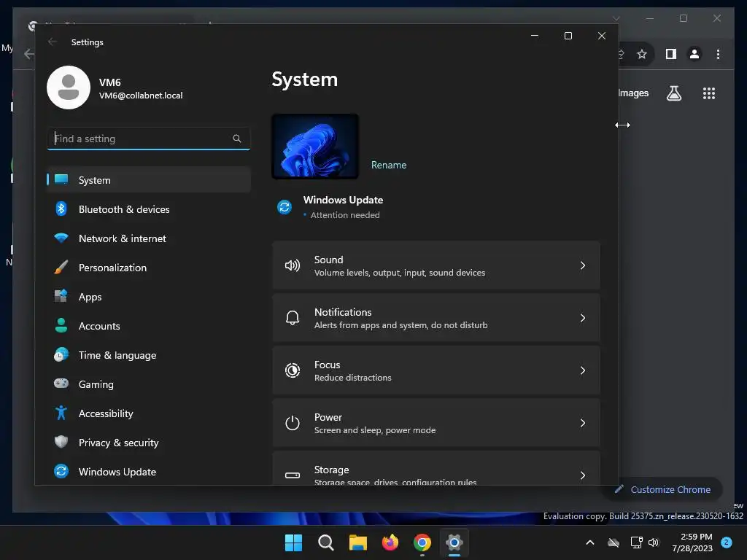Screen dimensions: 747x560
Task: Expand Power via its chevron arrow
Action: click(x=583, y=422)
